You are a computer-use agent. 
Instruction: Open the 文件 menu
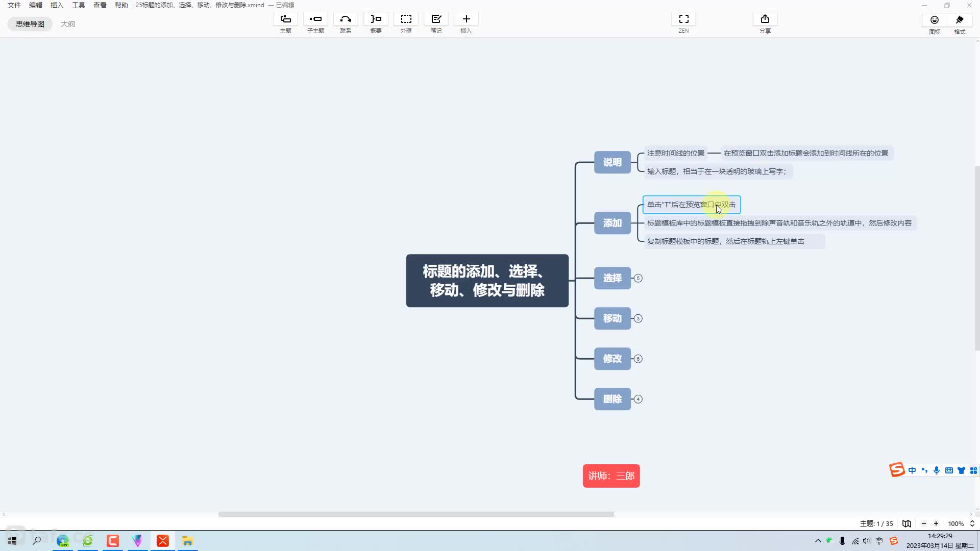(x=14, y=5)
